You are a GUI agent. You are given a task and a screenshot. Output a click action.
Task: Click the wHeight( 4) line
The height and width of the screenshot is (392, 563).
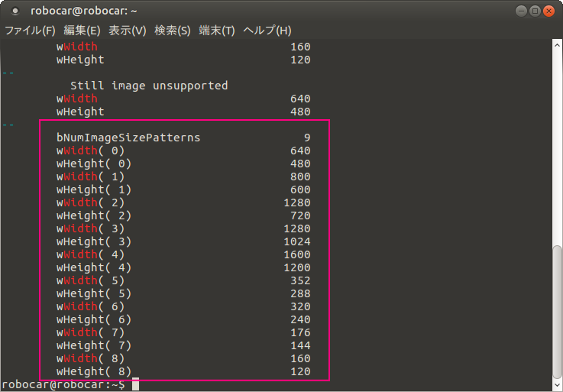tap(183, 267)
